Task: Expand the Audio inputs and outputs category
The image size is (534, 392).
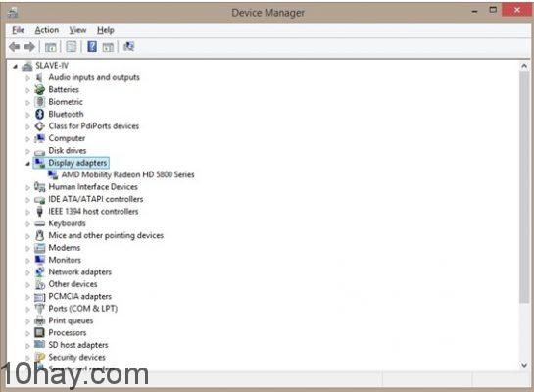Action: click(28, 78)
